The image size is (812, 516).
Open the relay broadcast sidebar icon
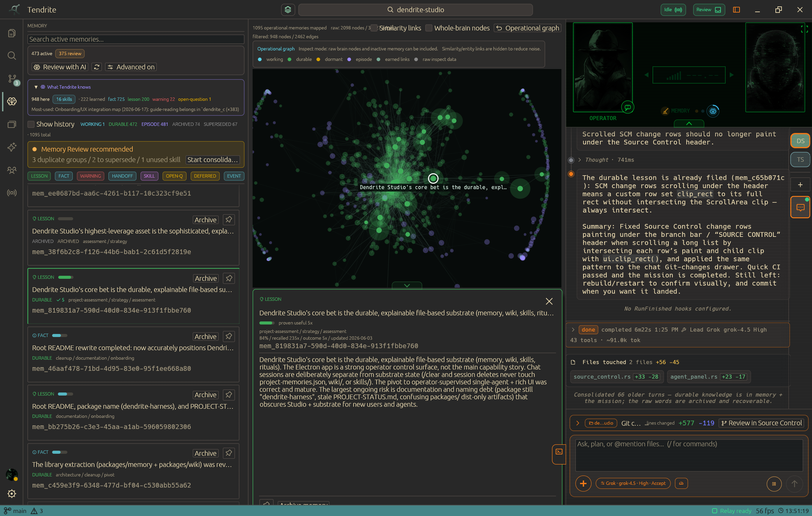12,193
